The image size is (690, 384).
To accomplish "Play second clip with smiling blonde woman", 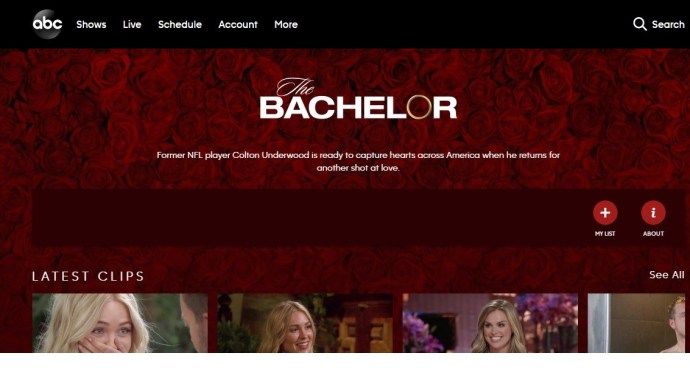I will [305, 323].
